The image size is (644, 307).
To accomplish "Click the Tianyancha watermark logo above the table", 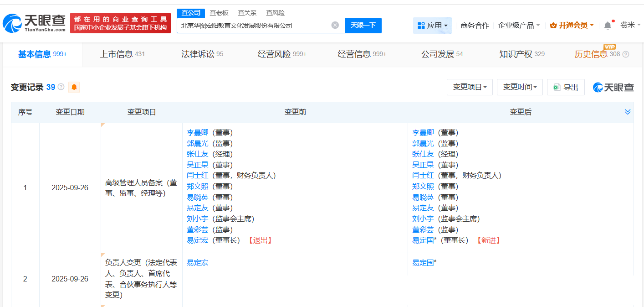I will (x=613, y=87).
